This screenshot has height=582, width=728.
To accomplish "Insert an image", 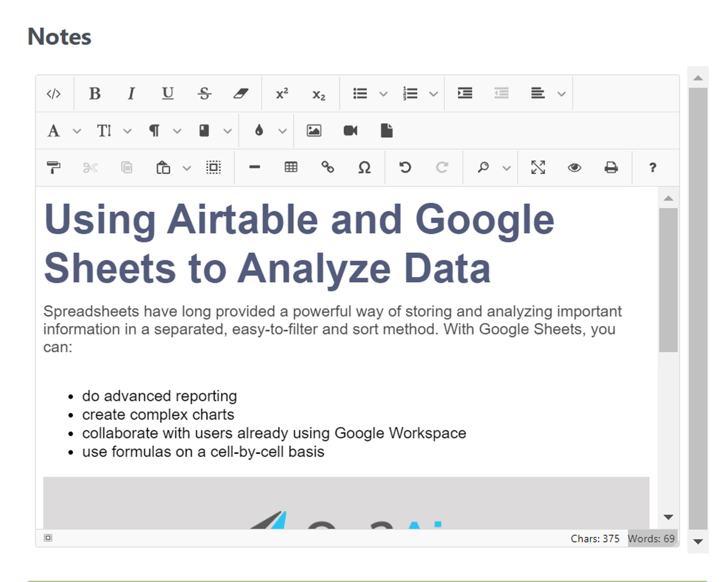I will coord(314,131).
